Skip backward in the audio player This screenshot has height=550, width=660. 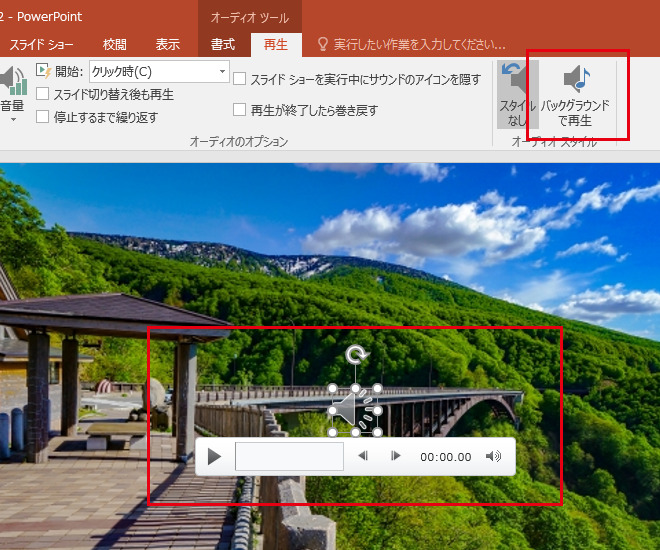pyautogui.click(x=363, y=456)
